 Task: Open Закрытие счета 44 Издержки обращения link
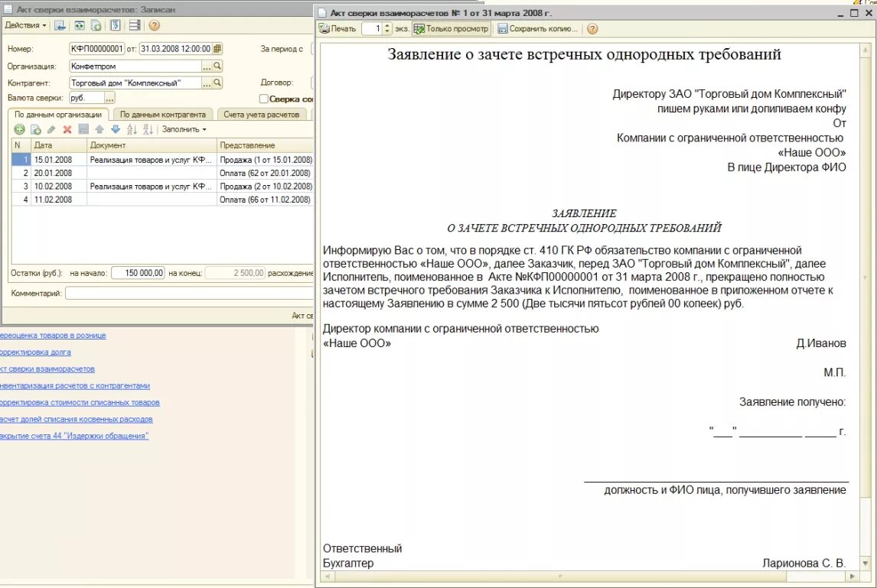(x=74, y=436)
